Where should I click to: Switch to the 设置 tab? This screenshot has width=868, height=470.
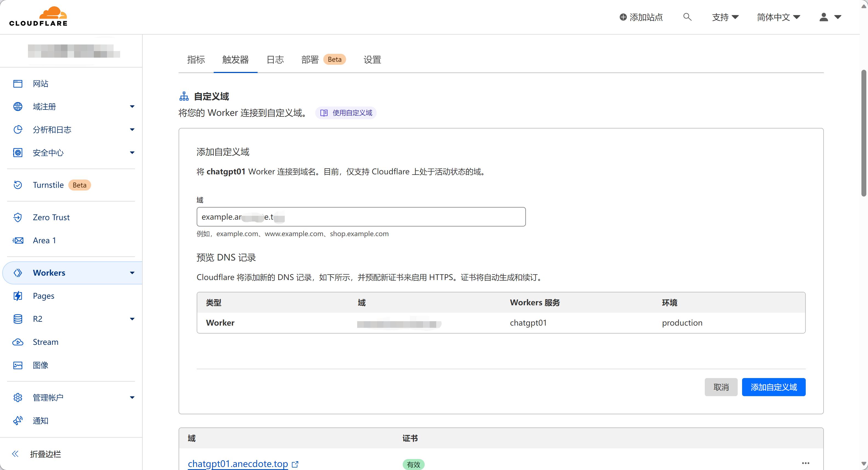point(372,60)
